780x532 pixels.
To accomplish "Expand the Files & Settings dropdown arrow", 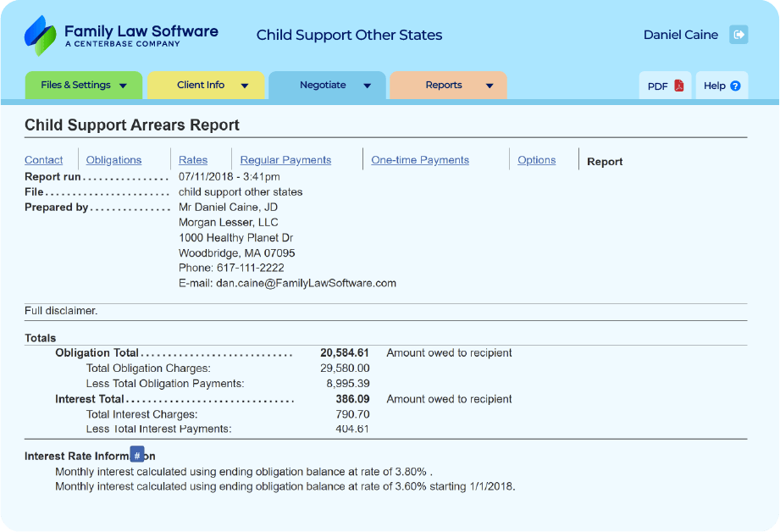I will coord(123,86).
